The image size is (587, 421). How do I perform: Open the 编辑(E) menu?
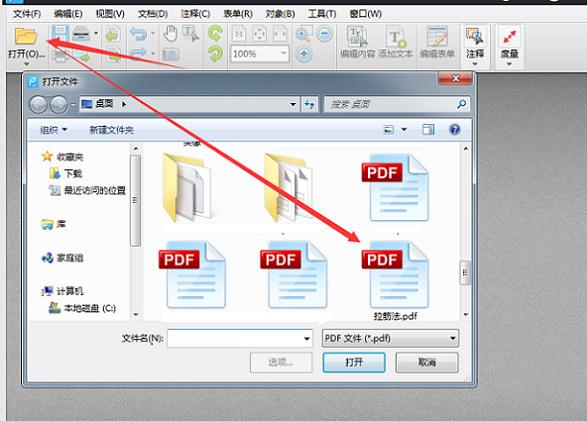(x=68, y=14)
